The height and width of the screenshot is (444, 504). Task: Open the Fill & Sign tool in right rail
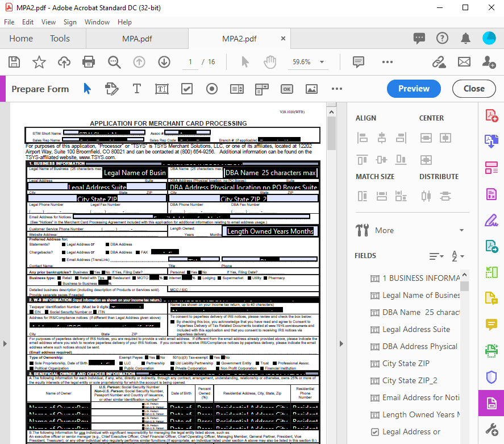[x=491, y=221]
